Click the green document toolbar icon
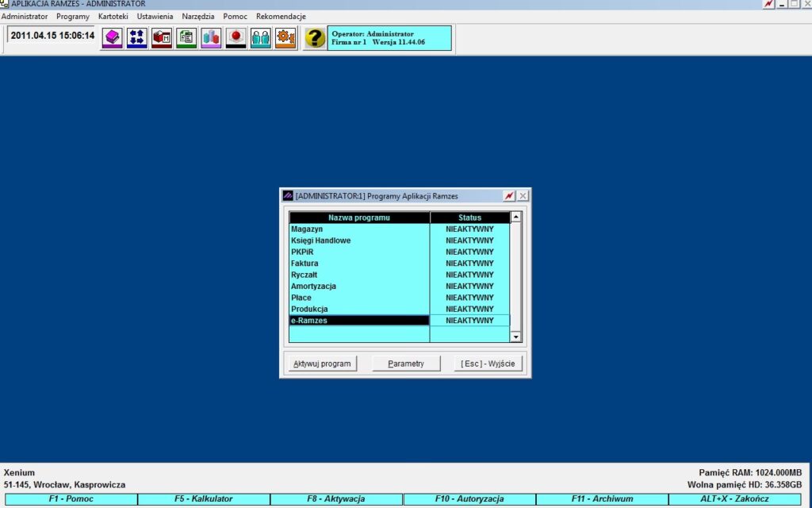The height and width of the screenshot is (508, 812). (x=186, y=37)
